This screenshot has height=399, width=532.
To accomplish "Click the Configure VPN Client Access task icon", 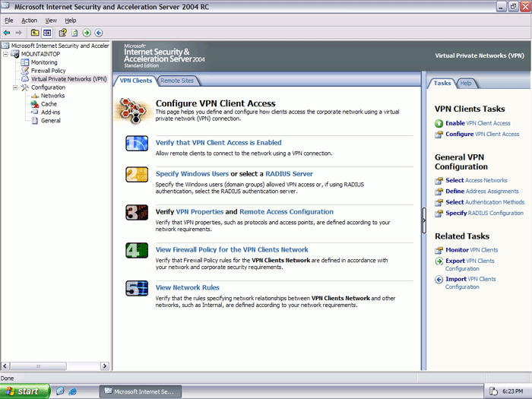I will pyautogui.click(x=439, y=135).
